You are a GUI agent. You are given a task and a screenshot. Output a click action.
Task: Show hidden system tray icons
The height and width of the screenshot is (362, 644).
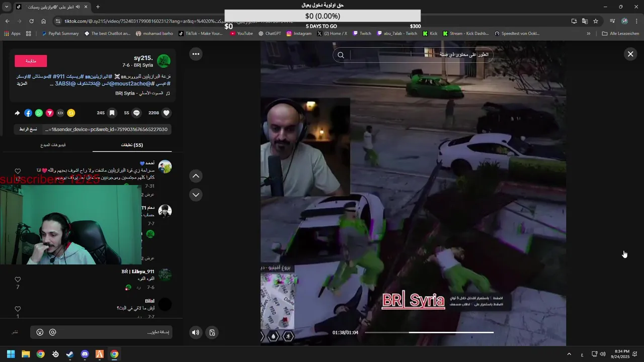point(569,354)
